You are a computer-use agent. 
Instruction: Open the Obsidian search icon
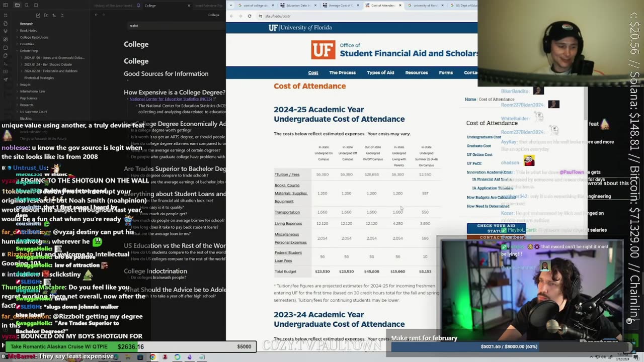27,5
